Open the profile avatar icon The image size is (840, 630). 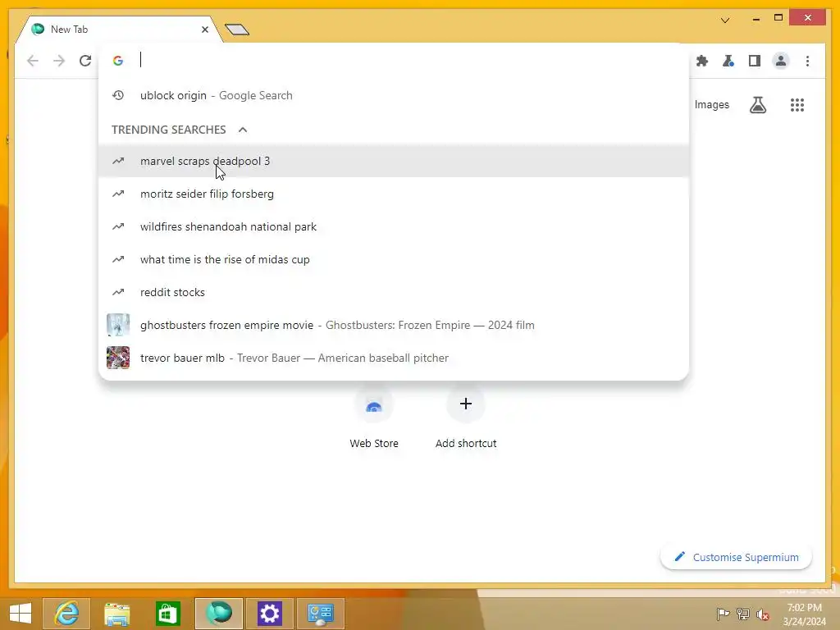point(781,61)
